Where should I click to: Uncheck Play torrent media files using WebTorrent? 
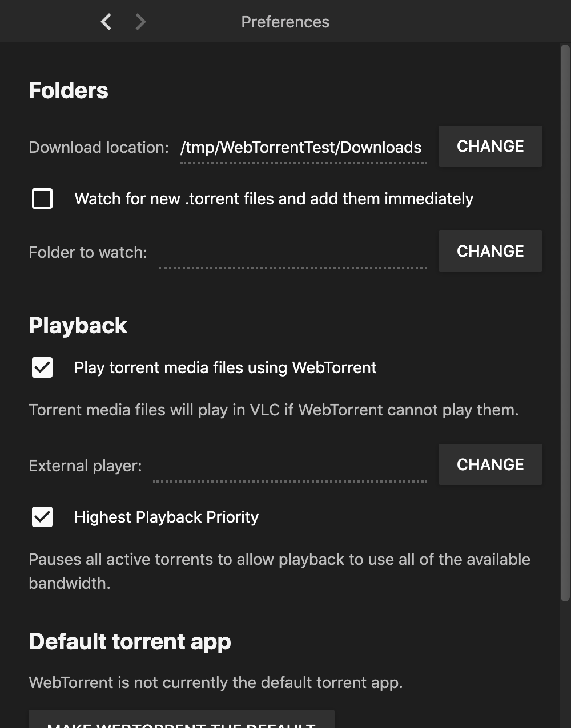(x=42, y=367)
